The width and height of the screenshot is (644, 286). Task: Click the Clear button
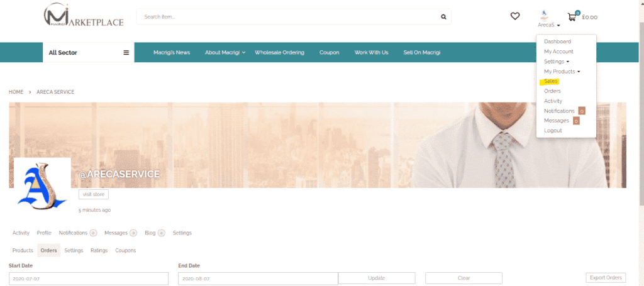[464, 278]
